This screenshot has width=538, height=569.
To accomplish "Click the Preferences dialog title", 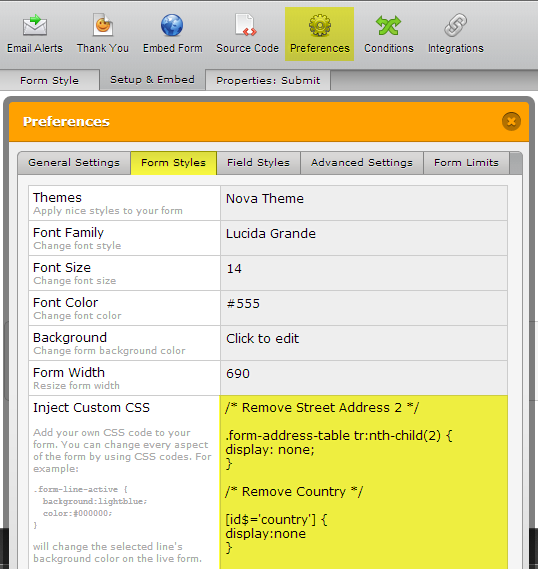I will point(66,122).
